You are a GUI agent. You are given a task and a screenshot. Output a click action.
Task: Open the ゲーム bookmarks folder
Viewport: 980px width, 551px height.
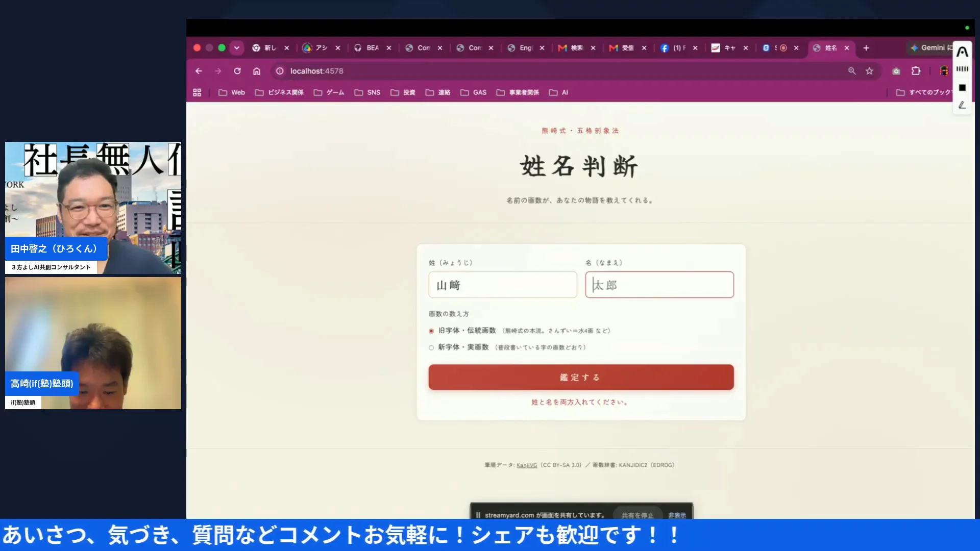pyautogui.click(x=329, y=92)
